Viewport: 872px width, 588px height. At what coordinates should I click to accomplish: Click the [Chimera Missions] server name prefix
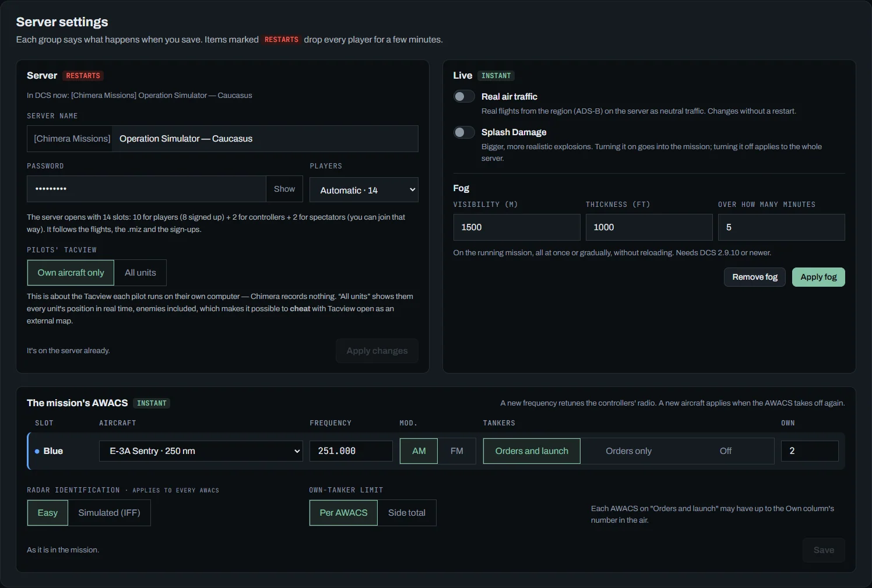pos(72,139)
